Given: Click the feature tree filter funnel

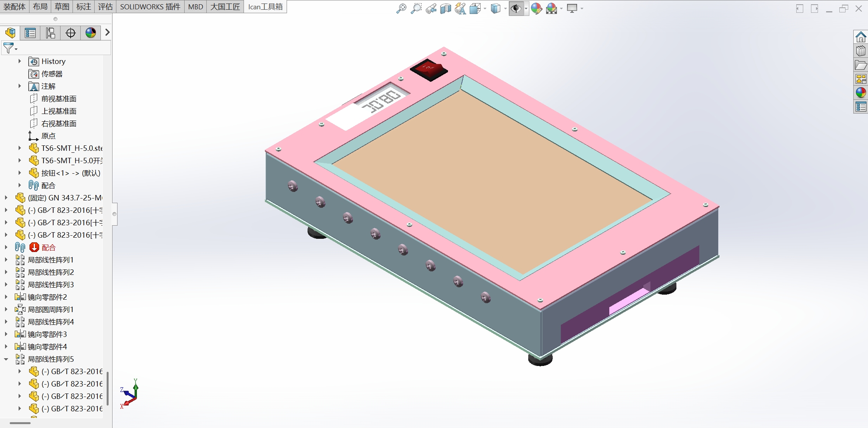Looking at the screenshot, I should (x=8, y=48).
